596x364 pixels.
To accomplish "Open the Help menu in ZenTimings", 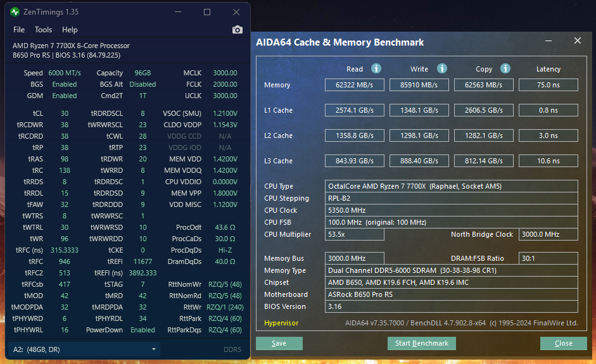I will (70, 30).
